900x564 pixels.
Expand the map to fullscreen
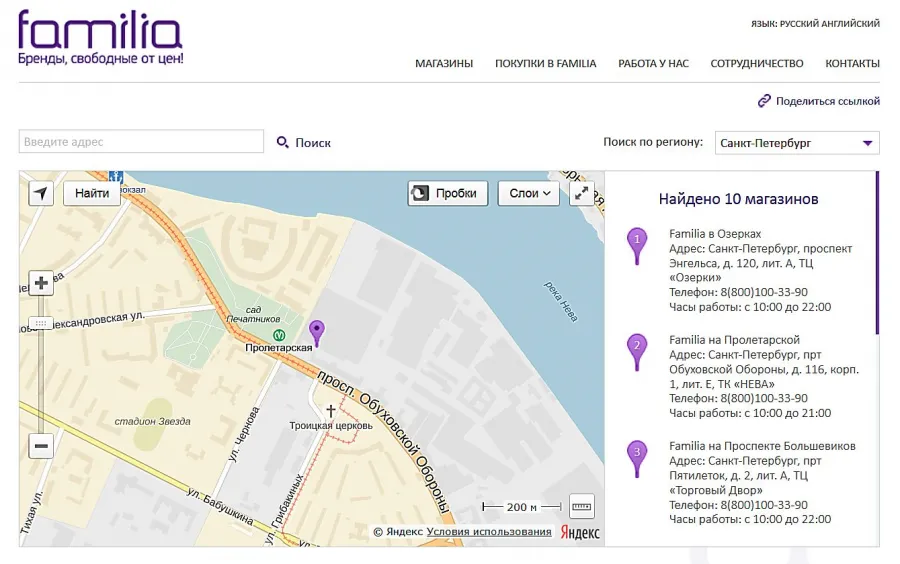(x=581, y=193)
